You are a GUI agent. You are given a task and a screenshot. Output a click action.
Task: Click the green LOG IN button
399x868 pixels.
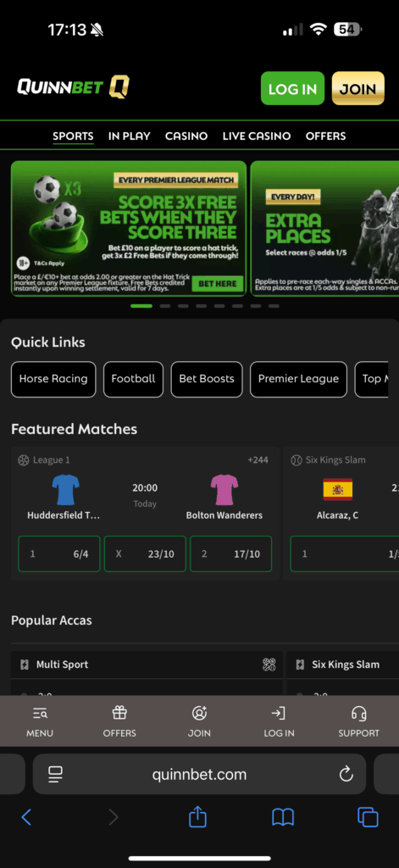click(293, 88)
